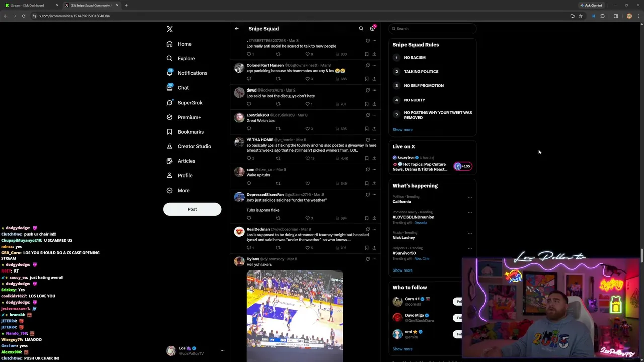Screen dimensions: 644x362
Task: Share LosStinks69's Great Welch Los post
Action: click(374, 128)
